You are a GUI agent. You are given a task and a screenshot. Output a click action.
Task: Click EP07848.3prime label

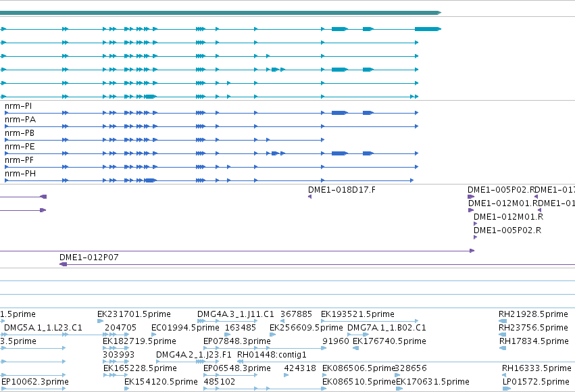237,341
